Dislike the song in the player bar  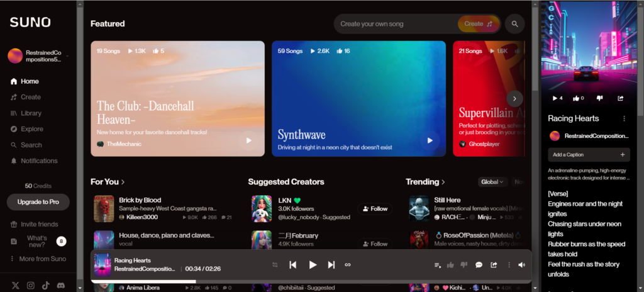(x=464, y=265)
